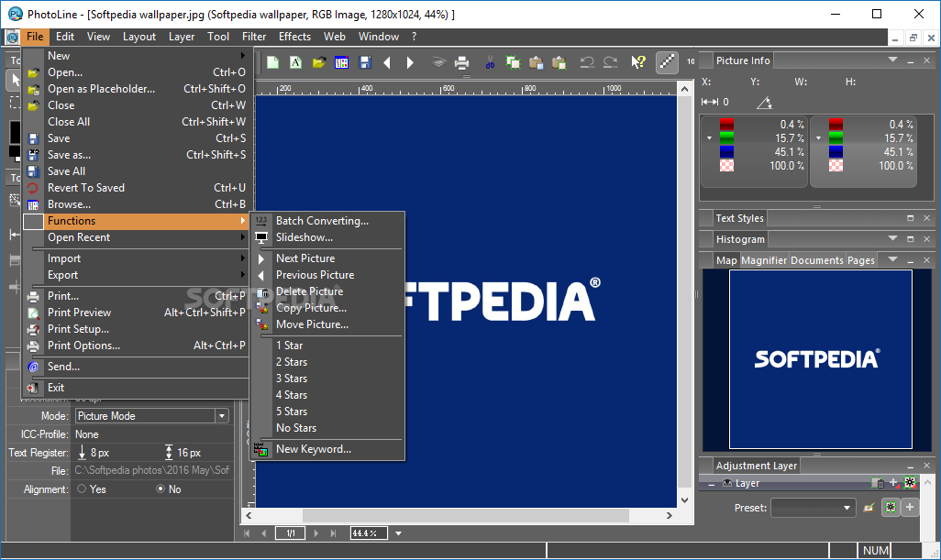
Task: Click the New Document toolbar icon
Action: [x=272, y=62]
